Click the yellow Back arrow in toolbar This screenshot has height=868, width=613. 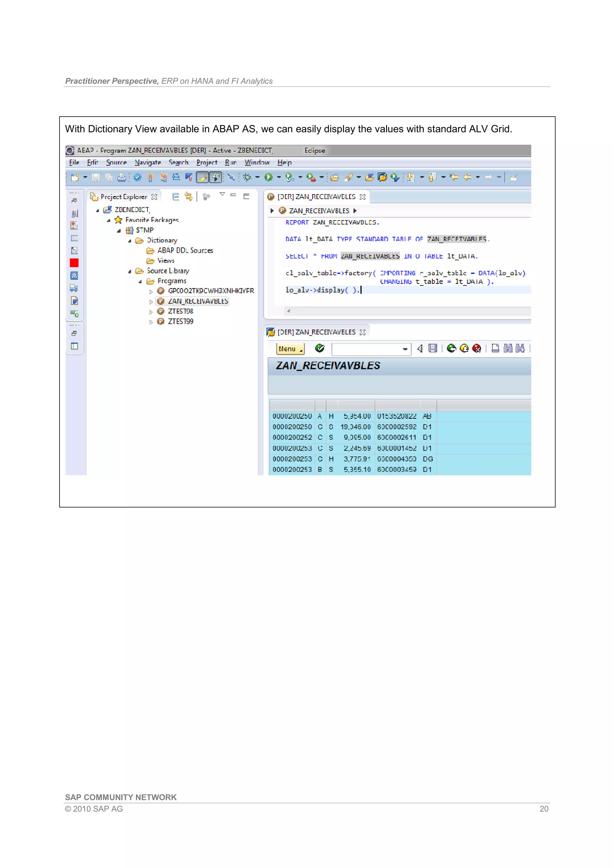click(x=468, y=177)
